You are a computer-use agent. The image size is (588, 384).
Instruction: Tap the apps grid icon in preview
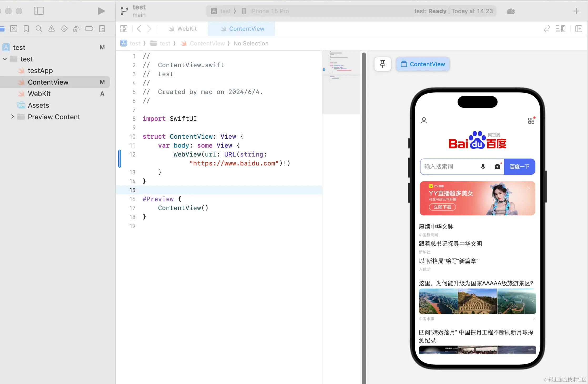point(531,120)
